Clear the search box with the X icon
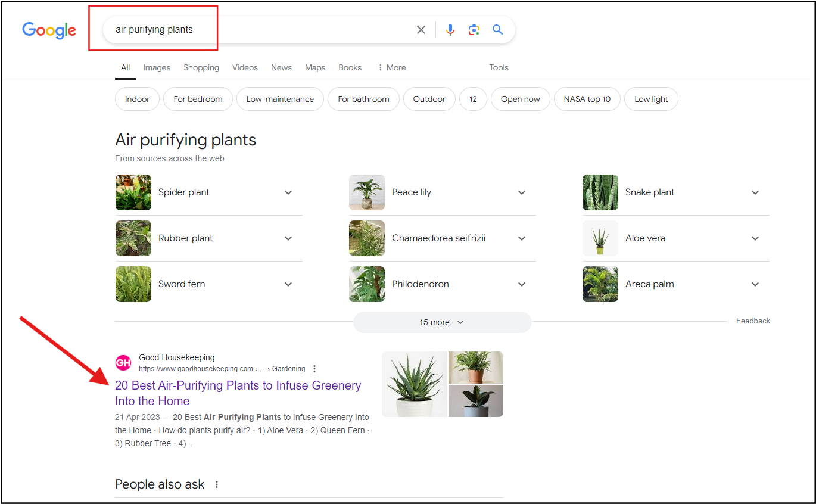The width and height of the screenshot is (816, 504). point(421,30)
